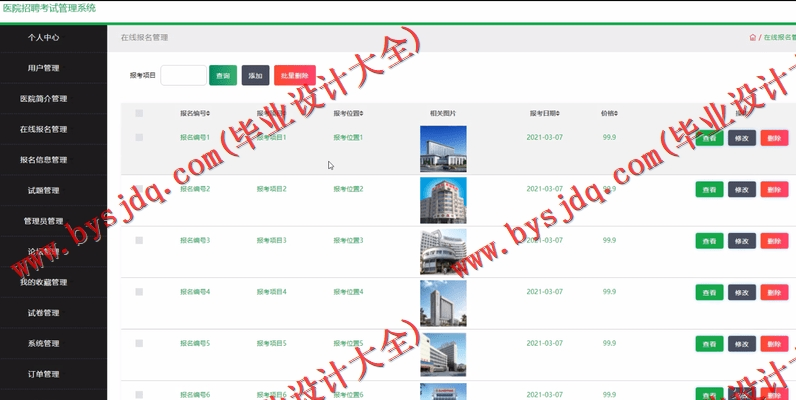
Task: Toggle the select-all checkbox in table header
Action: click(x=139, y=113)
